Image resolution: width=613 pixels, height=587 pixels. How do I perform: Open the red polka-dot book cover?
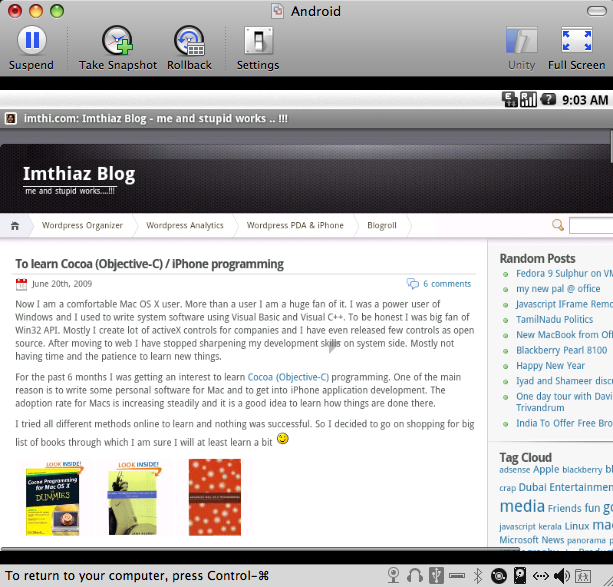215,497
